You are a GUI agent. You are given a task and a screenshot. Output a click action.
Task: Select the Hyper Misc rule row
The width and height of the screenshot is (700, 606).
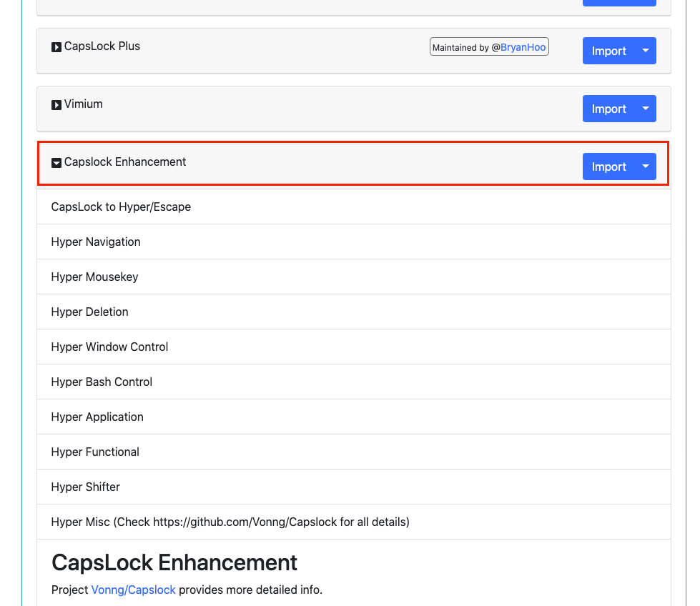tap(353, 522)
